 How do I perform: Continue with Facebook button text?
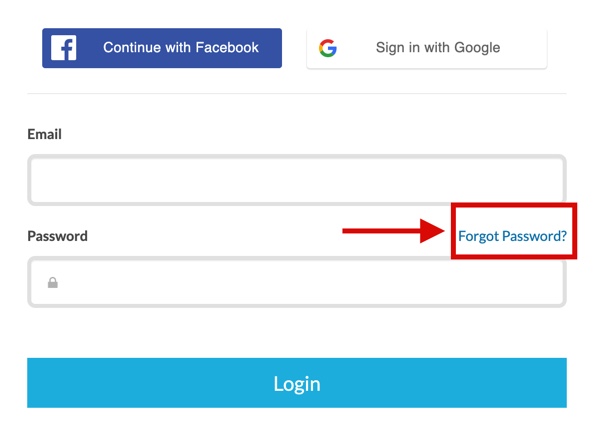pyautogui.click(x=181, y=48)
